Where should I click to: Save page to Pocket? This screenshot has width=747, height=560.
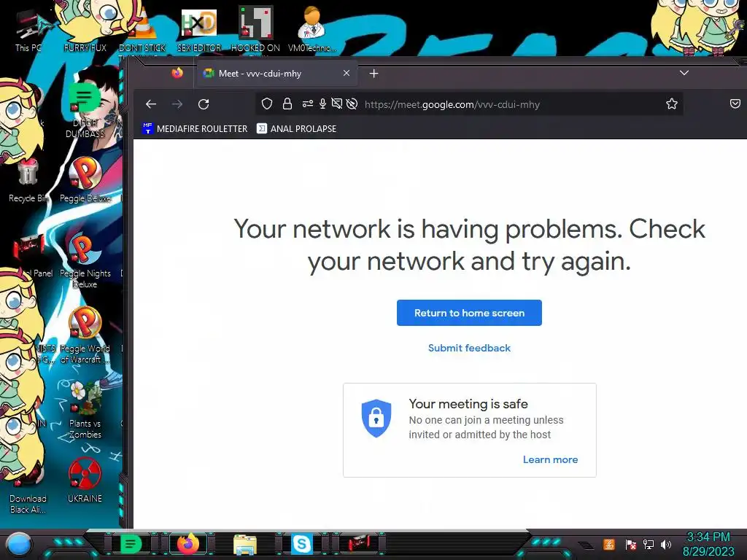pyautogui.click(x=735, y=104)
